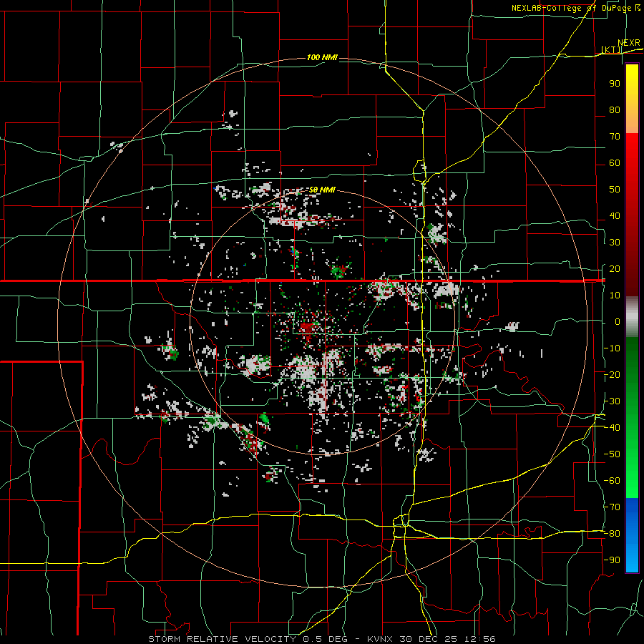Image resolution: width=644 pixels, height=644 pixels.
Task: Click the -60 knot label on the scale
Action: click(613, 481)
